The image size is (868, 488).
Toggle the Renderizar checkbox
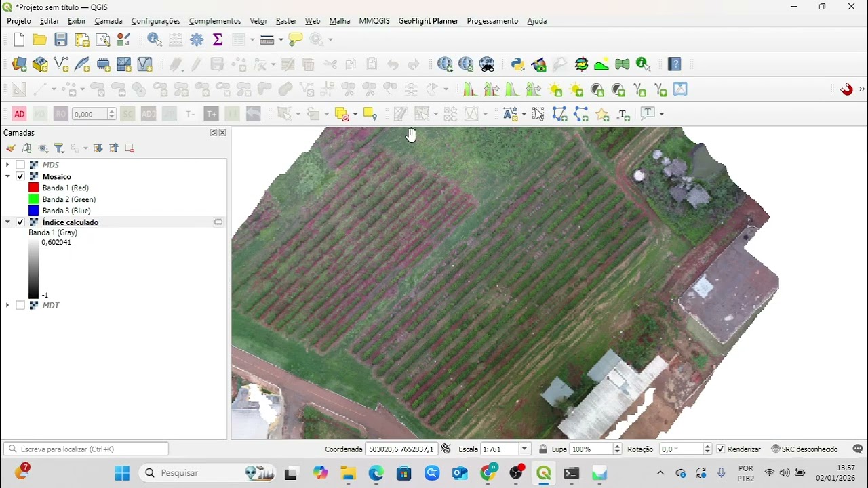click(x=721, y=449)
